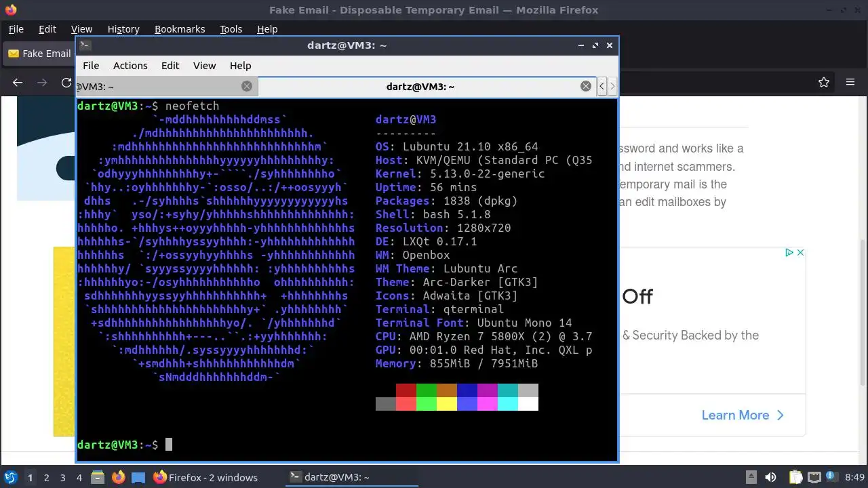Close the first terminal tab
This screenshot has width=868, height=488.
(247, 86)
